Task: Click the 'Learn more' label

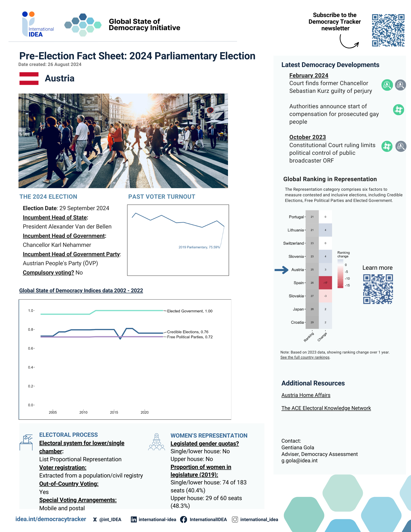Action: tap(377, 268)
